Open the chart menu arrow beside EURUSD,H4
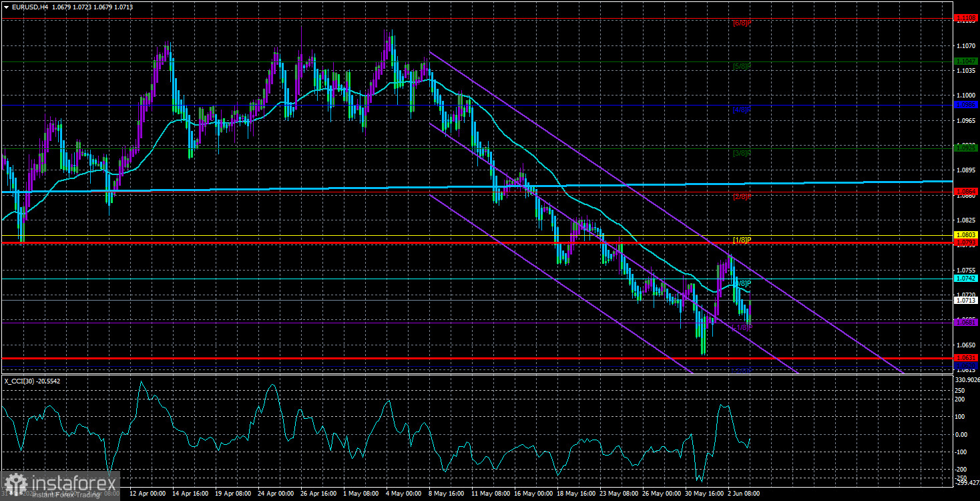The image size is (980, 501). point(5,7)
